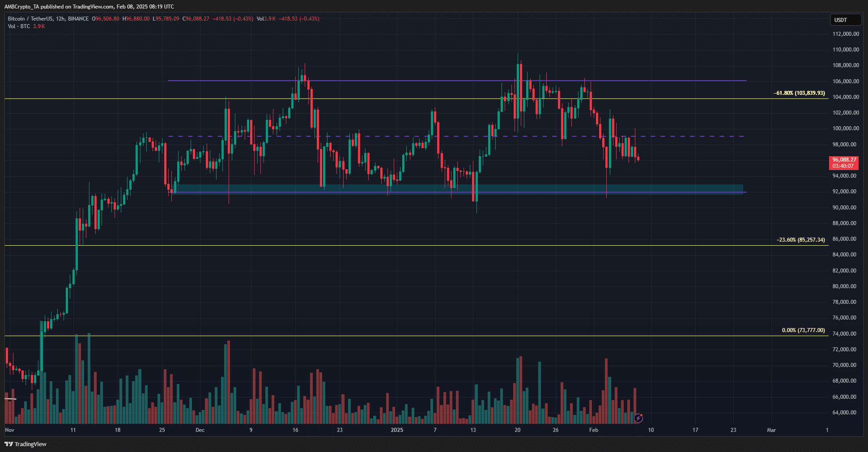Click the Dec label on time axis
868x452 pixels.
200,430
